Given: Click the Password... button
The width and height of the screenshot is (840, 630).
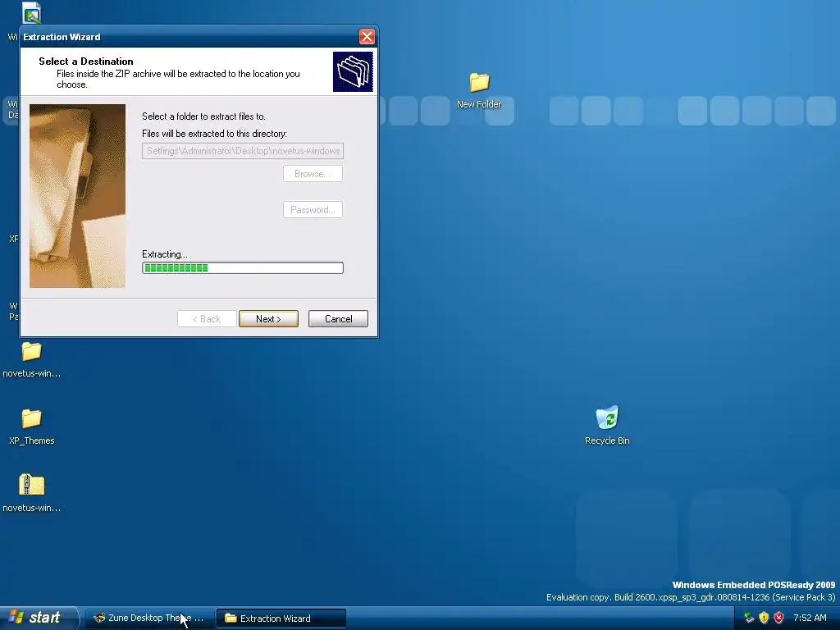Looking at the screenshot, I should pyautogui.click(x=313, y=209).
